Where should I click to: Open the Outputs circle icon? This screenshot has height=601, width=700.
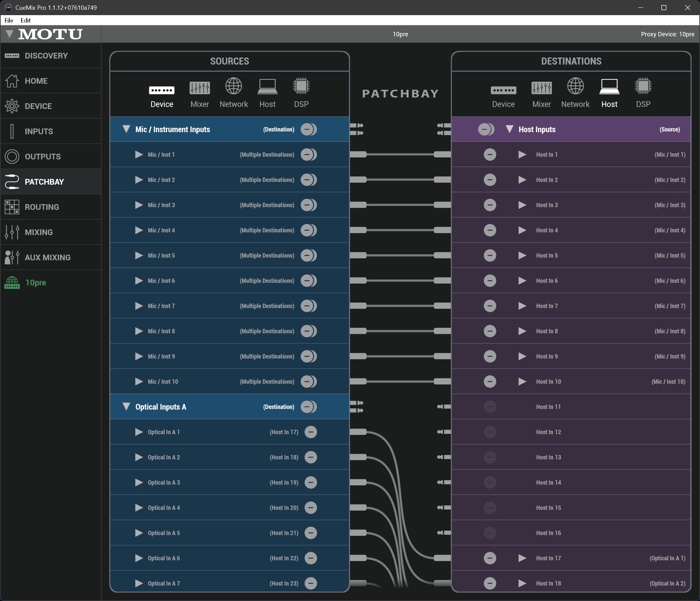[12, 156]
